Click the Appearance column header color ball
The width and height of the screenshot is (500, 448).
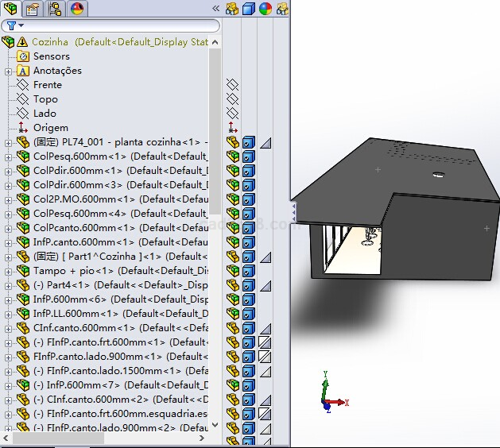tap(266, 9)
